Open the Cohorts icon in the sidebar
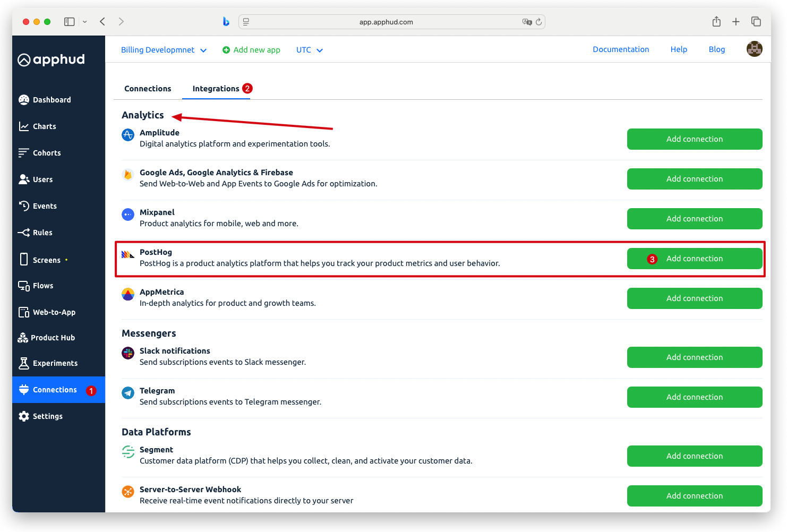787x532 pixels. [x=23, y=153]
